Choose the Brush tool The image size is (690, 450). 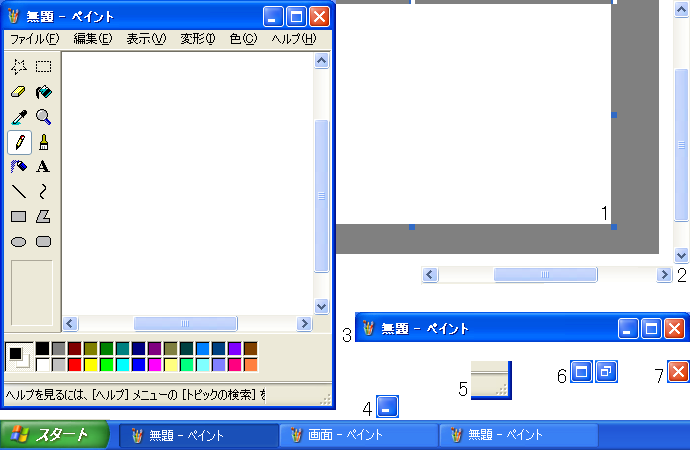(x=44, y=142)
